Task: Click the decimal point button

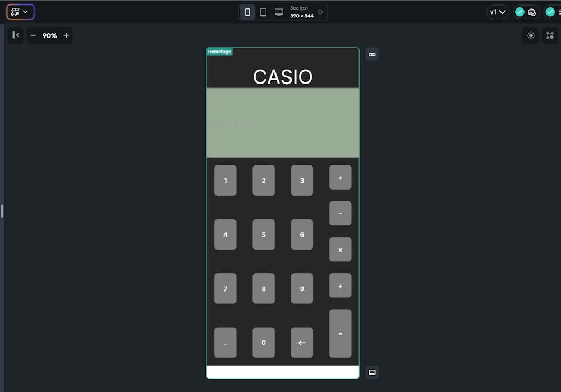Action: click(226, 342)
